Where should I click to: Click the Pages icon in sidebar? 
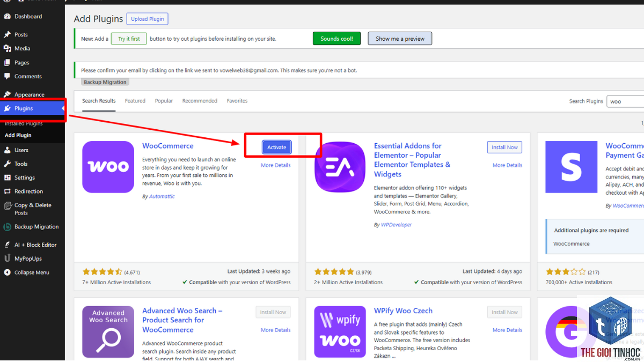(7, 63)
